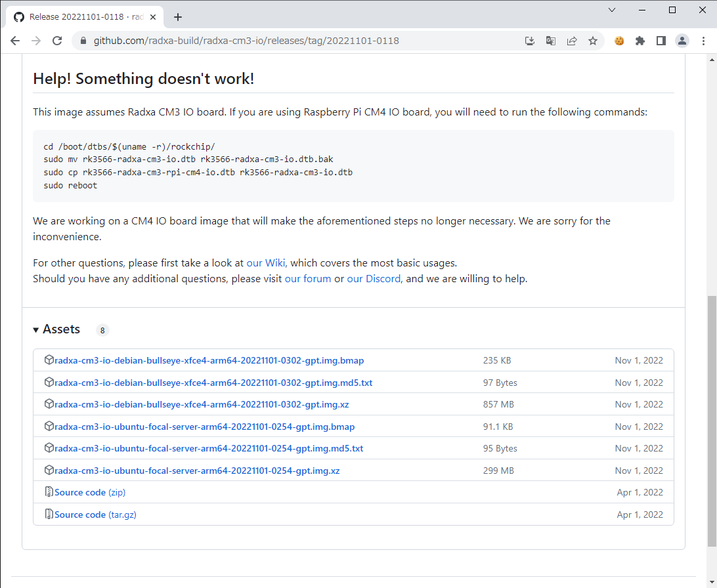Go forward with the forward arrow
This screenshot has width=717, height=588.
point(36,41)
